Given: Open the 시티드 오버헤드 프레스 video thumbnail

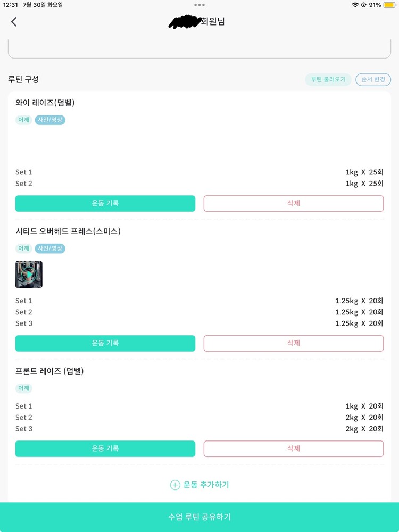Looking at the screenshot, I should (29, 275).
